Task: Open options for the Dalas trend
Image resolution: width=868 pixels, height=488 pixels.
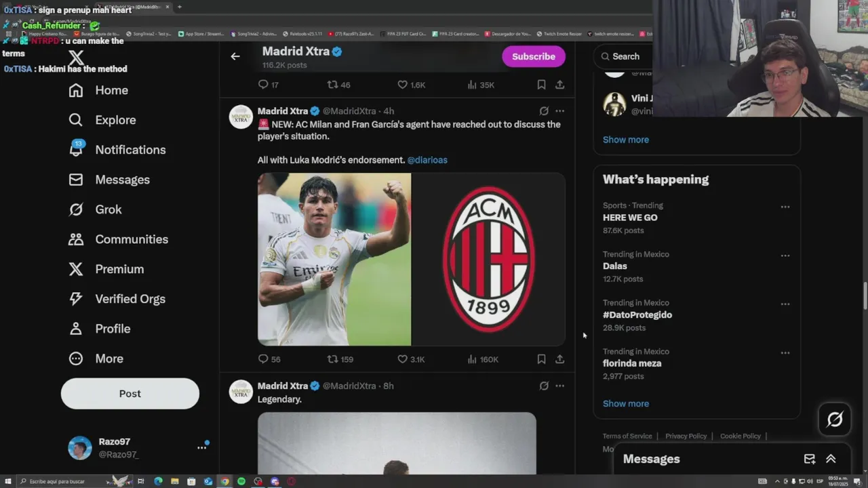Action: click(x=785, y=256)
